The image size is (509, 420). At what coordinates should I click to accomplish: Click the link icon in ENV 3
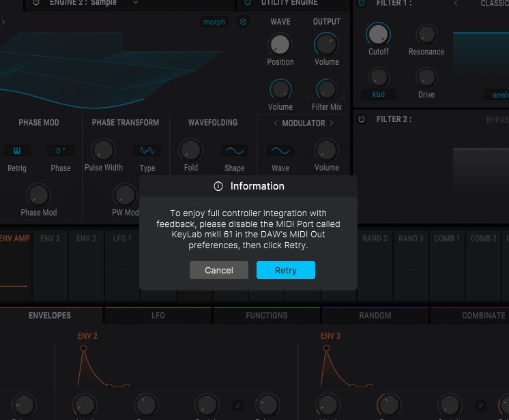[481, 405]
